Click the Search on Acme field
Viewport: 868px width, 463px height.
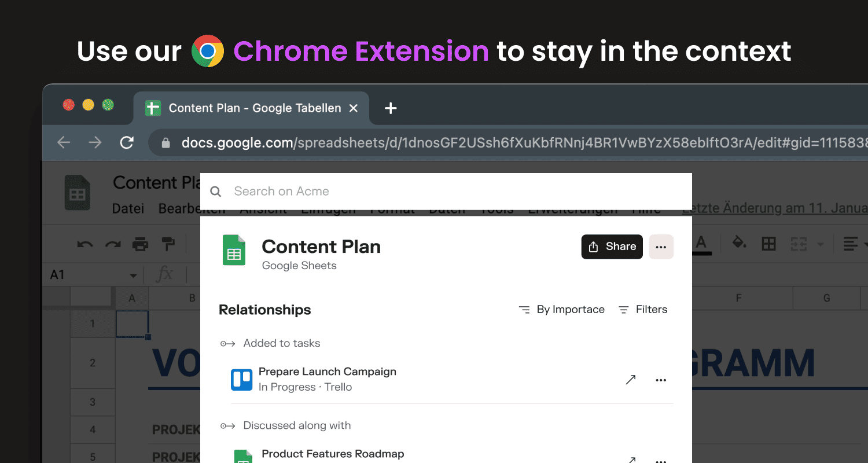pyautogui.click(x=446, y=192)
